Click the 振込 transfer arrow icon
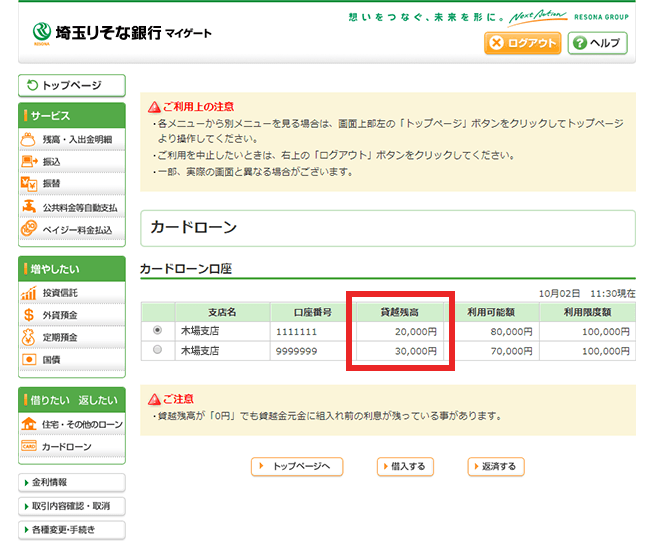This screenshot has height=541, width=654. pyautogui.click(x=29, y=161)
